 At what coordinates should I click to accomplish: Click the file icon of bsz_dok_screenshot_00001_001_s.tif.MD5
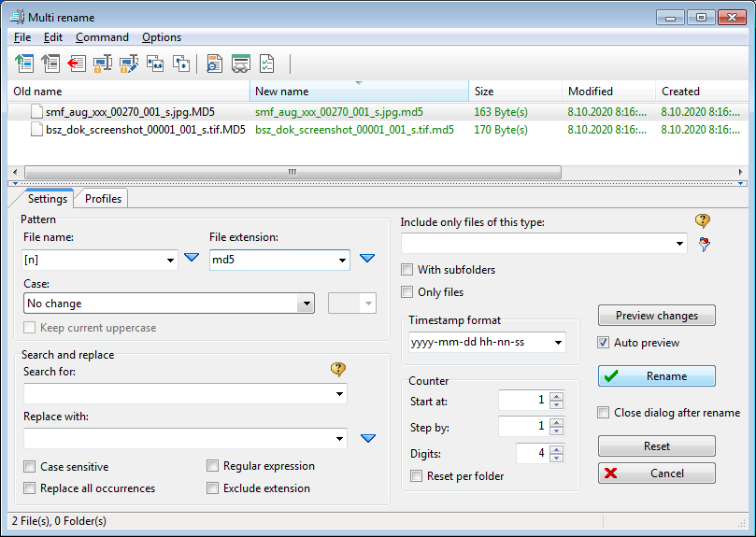tap(36, 129)
